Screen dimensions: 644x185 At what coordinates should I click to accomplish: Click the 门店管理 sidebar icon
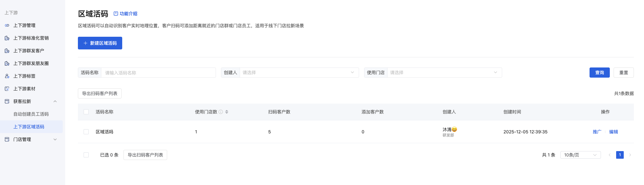click(7, 139)
